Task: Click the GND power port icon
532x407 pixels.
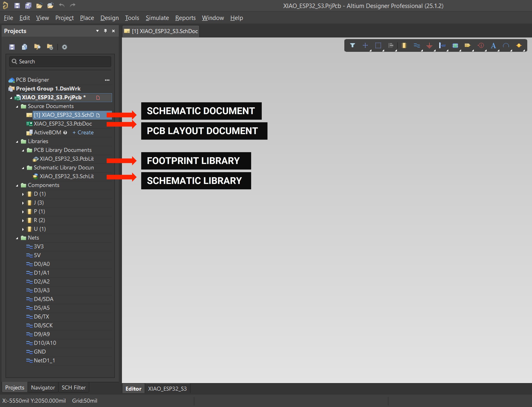Action: [x=429, y=45]
